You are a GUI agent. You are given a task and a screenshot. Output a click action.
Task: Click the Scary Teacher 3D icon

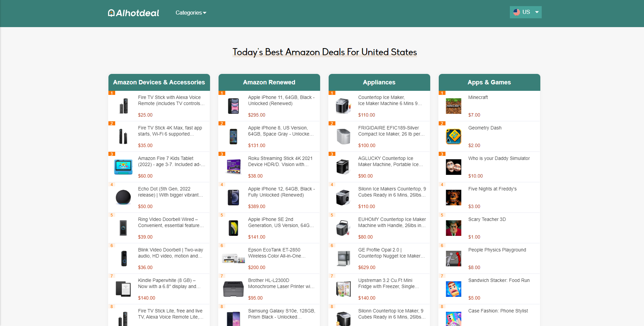point(454,228)
